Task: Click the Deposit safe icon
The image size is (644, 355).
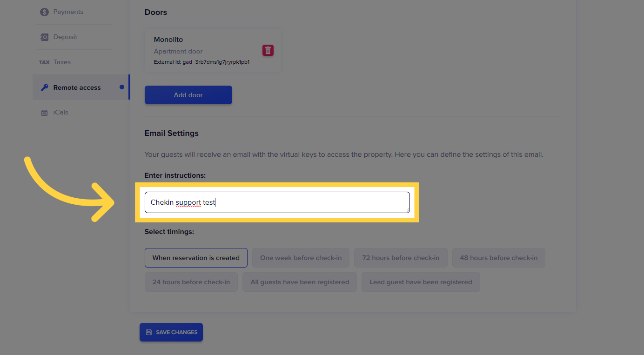Action: point(44,37)
